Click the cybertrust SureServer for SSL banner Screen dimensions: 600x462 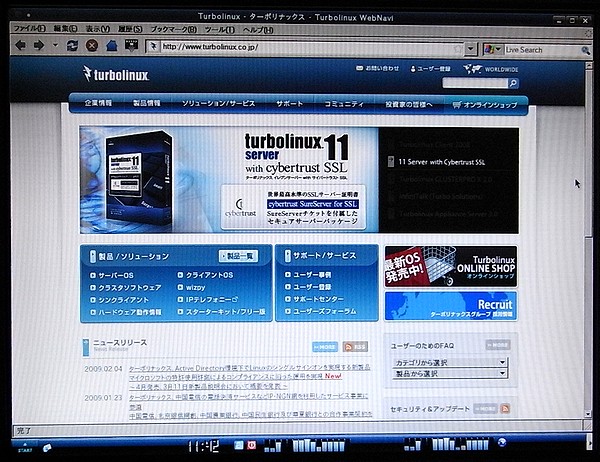pos(313,204)
